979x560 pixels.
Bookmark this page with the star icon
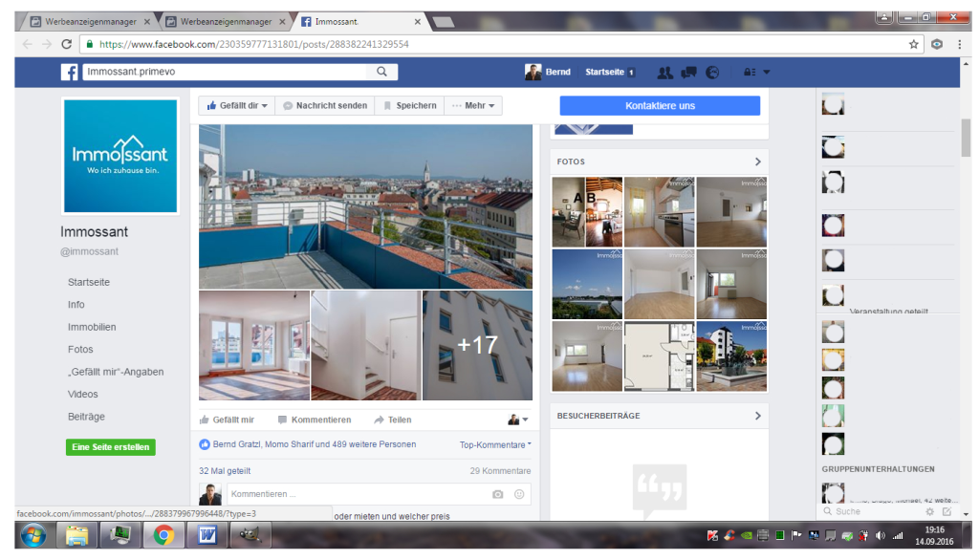click(914, 44)
